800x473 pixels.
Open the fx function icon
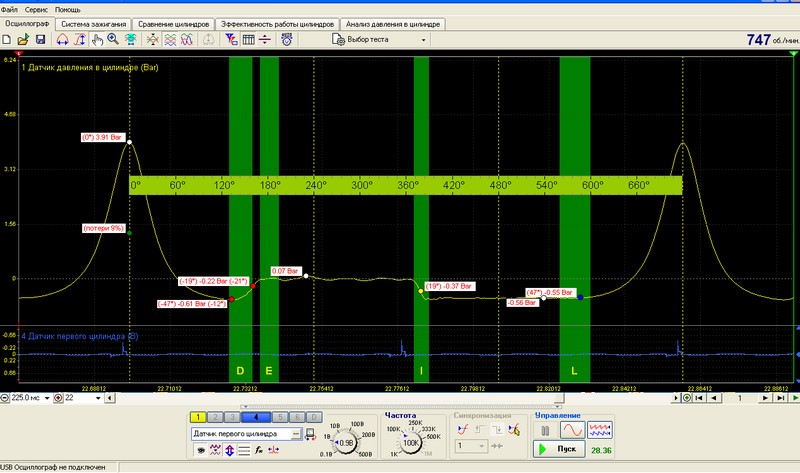click(x=259, y=451)
